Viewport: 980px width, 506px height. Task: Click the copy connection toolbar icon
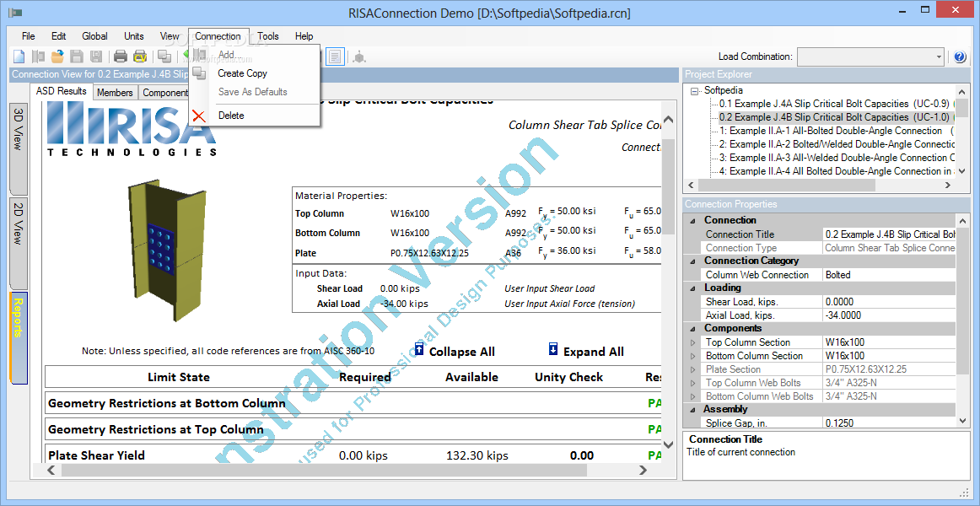click(164, 57)
